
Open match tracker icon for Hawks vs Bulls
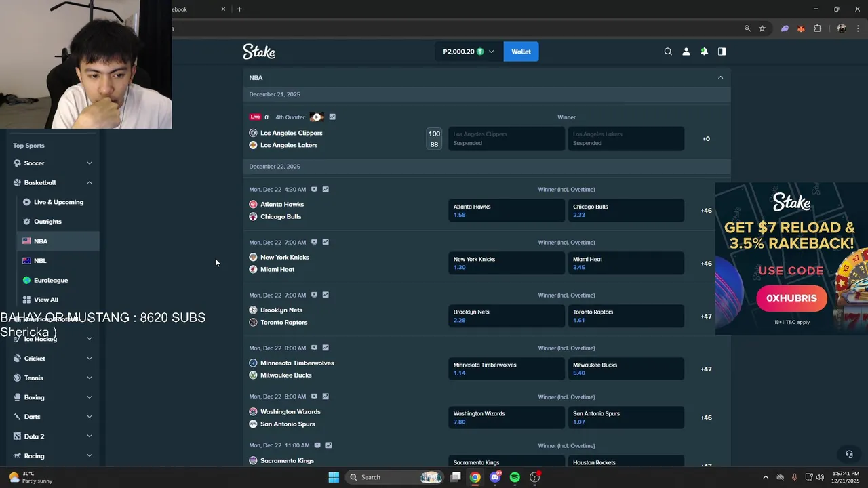point(314,190)
